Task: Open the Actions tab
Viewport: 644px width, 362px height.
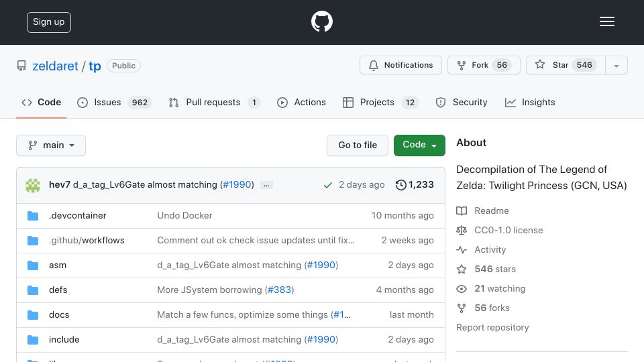Action: (x=301, y=102)
